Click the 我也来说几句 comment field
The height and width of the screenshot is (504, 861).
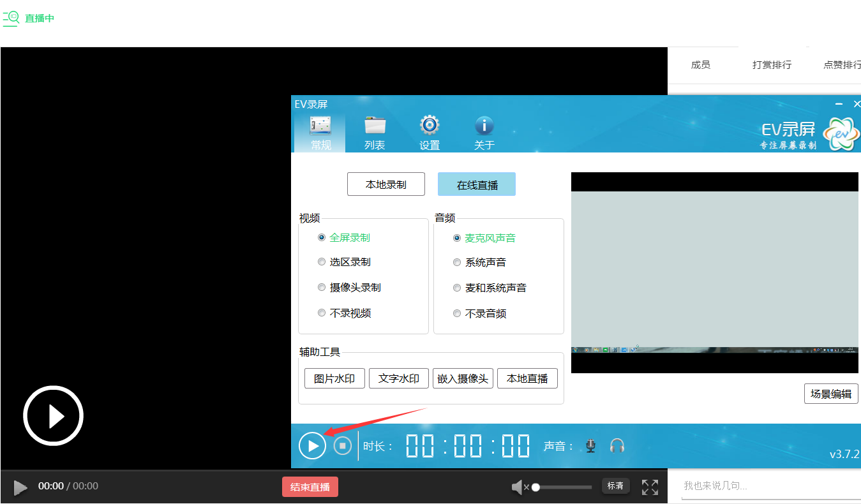(771, 485)
